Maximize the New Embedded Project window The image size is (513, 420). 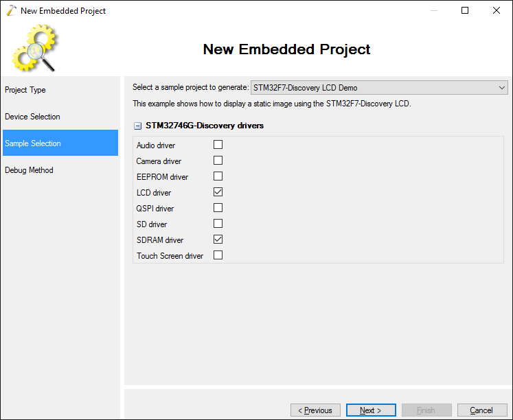pos(465,10)
